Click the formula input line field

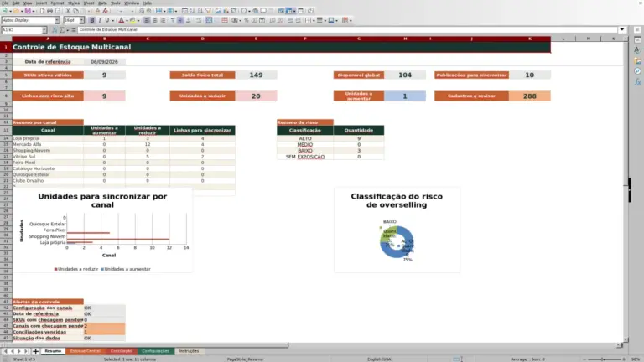[x=347, y=29]
